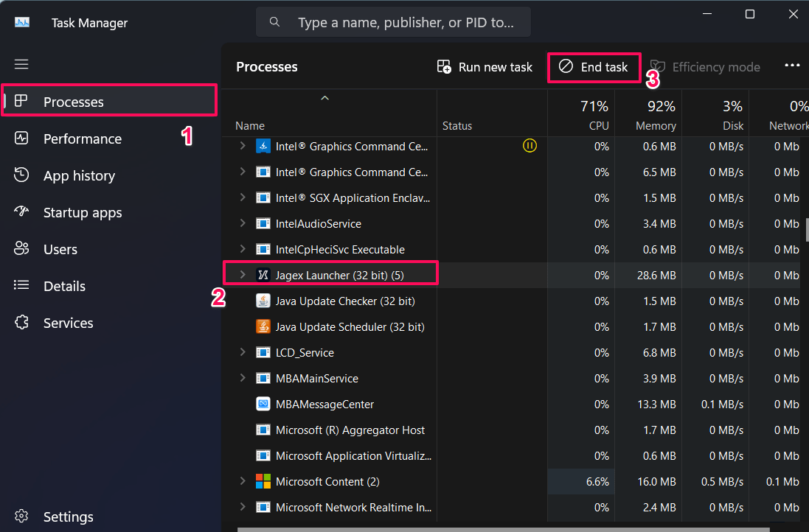Viewport: 809px width, 532px height.
Task: Click the vertical scrollbar thumb on right
Action: (x=807, y=230)
